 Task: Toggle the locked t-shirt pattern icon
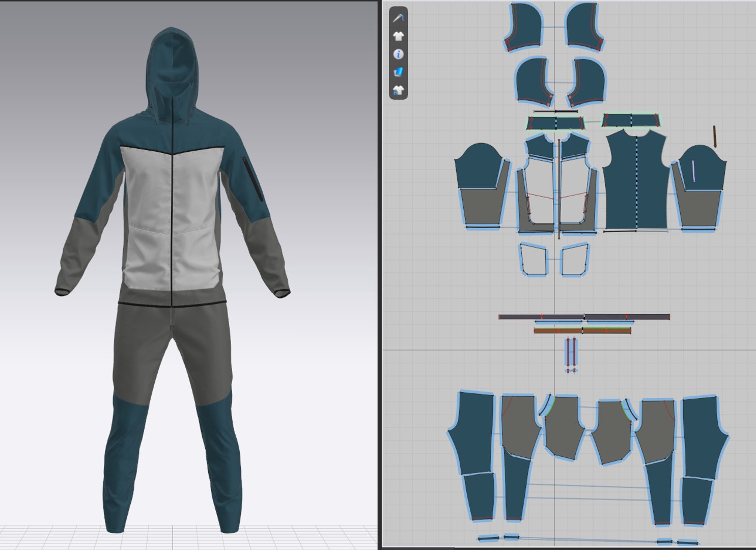point(399,90)
